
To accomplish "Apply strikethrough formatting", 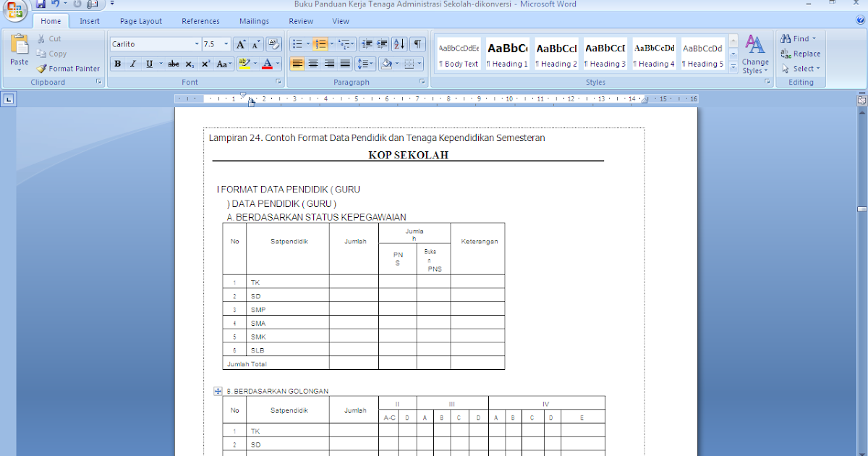I will (x=172, y=64).
